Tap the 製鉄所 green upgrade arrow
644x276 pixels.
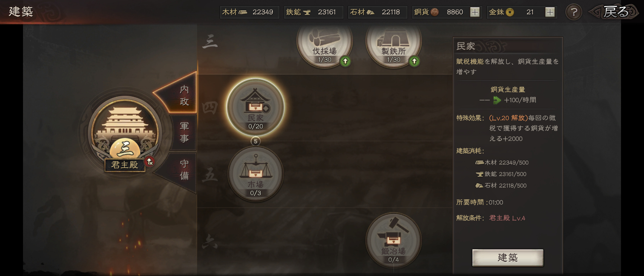(x=414, y=61)
